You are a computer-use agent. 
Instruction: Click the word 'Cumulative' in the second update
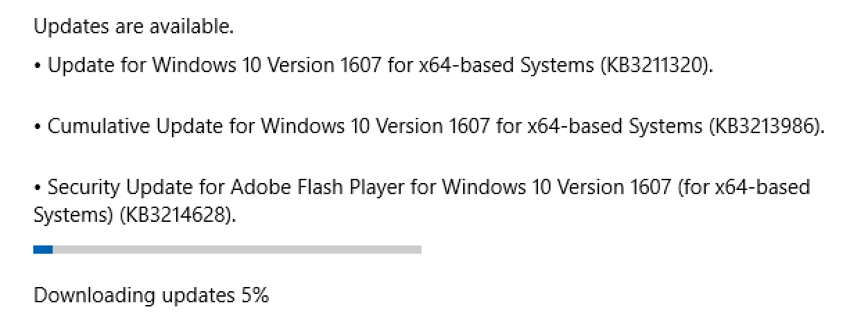[98, 127]
